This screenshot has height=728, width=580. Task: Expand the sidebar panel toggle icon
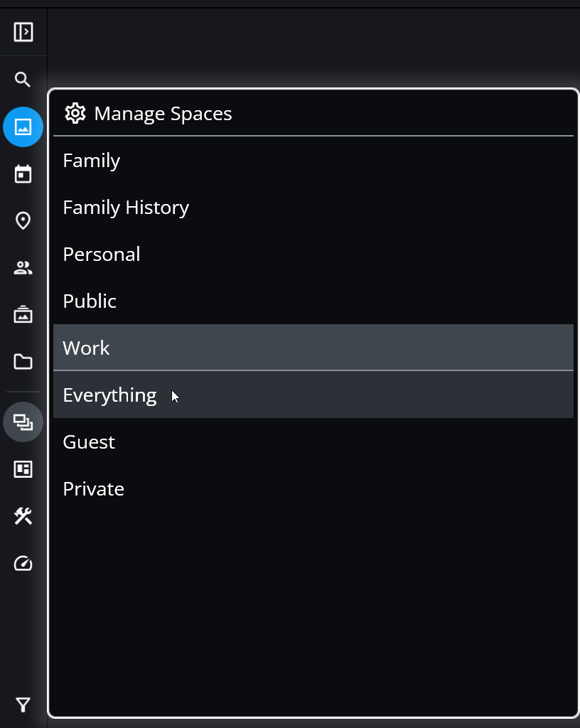23,32
